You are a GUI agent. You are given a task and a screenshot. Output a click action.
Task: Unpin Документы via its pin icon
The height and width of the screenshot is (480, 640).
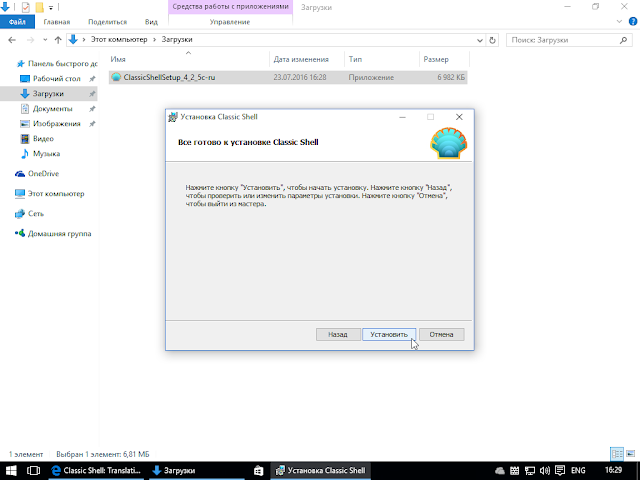tap(92, 109)
